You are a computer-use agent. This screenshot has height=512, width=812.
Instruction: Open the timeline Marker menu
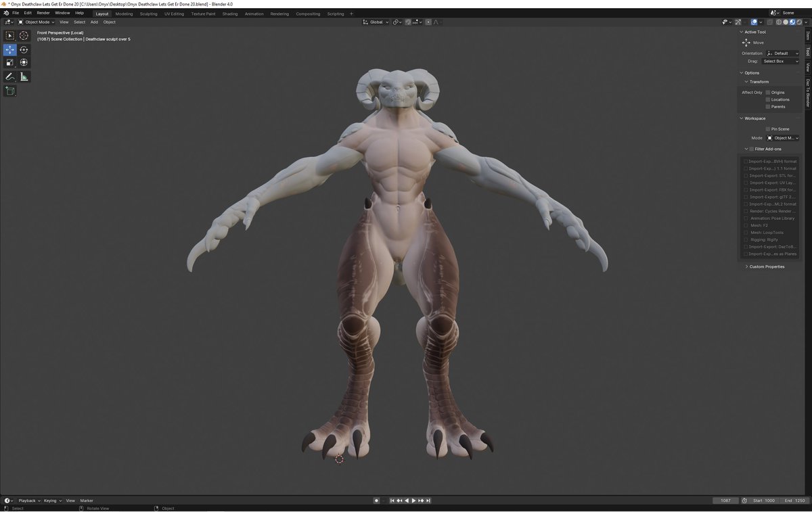(x=87, y=501)
